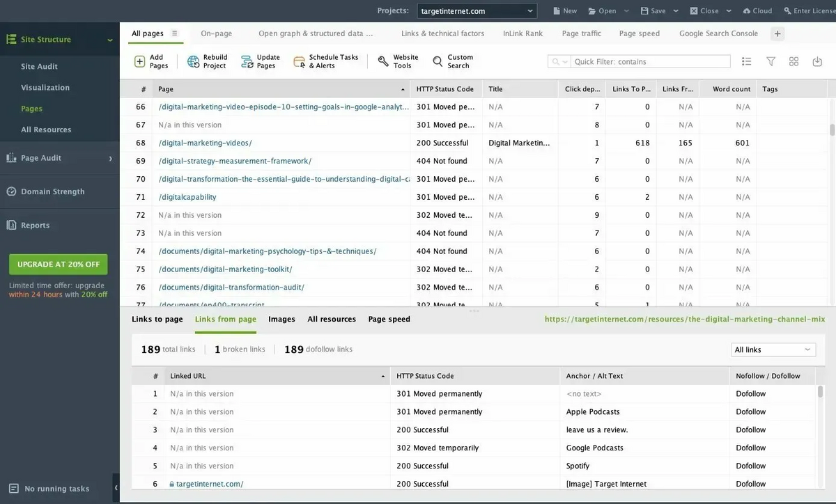Collapse the Site Structure section chevron
Image resolution: width=836 pixels, height=504 pixels.
pos(109,40)
